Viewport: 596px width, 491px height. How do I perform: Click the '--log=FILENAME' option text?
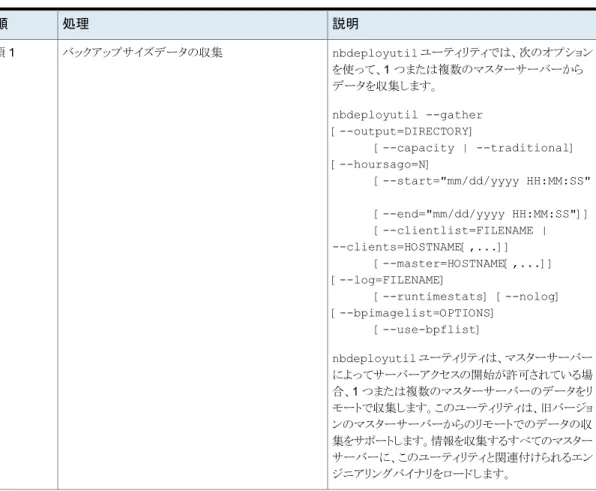pyautogui.click(x=387, y=280)
